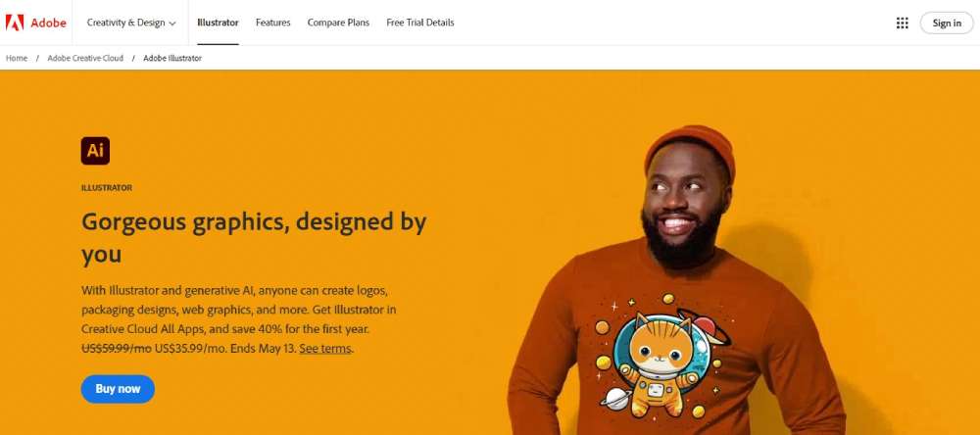Viewport: 980px width, 435px height.
Task: Open Adobe Creative Cloud breadcrumb link
Action: coord(85,58)
